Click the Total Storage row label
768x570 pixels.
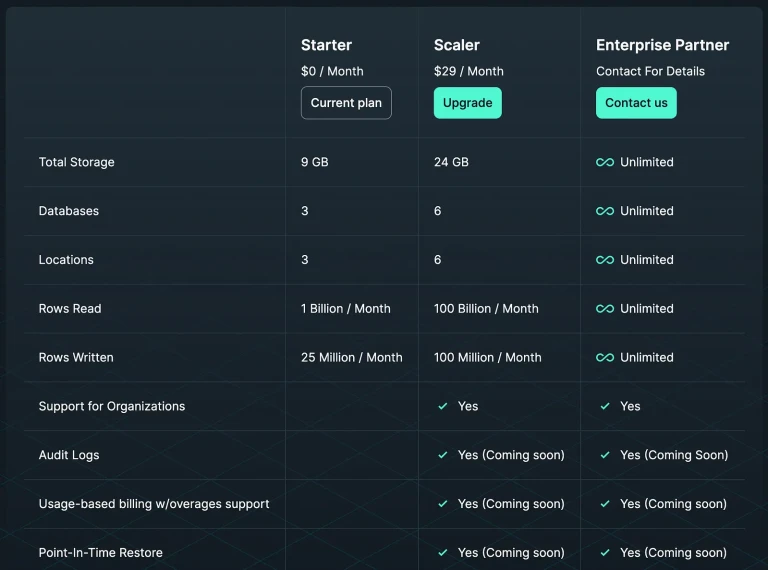76,162
